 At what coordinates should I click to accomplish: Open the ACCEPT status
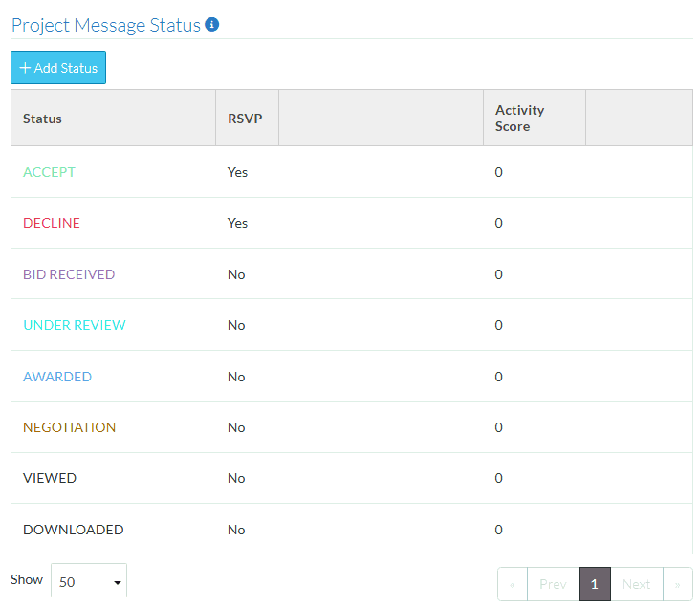[49, 172]
